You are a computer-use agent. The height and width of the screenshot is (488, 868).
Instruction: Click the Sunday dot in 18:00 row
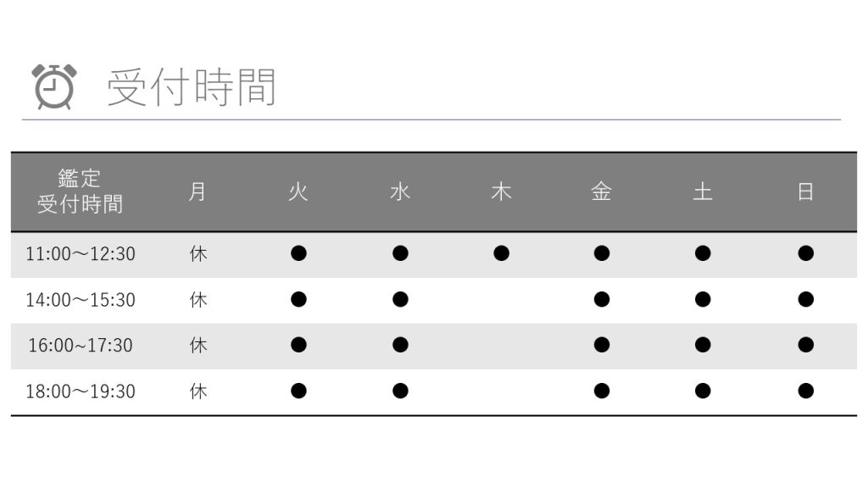point(805,391)
